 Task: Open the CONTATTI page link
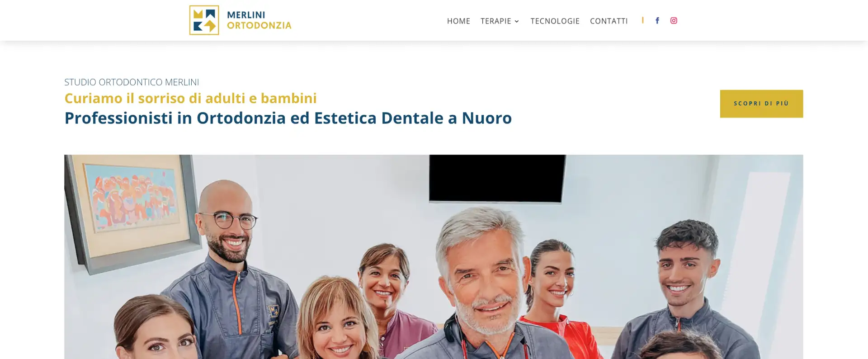pyautogui.click(x=609, y=21)
